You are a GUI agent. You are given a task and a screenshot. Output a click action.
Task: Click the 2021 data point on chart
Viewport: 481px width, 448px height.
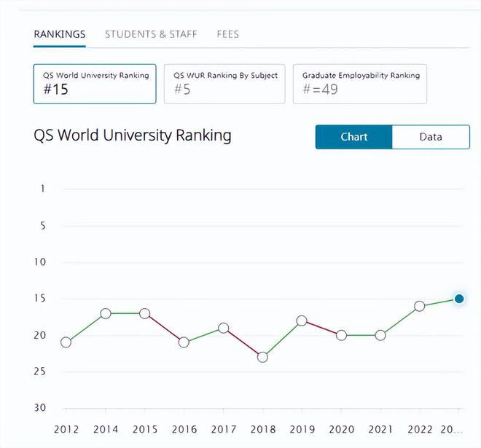(x=380, y=336)
